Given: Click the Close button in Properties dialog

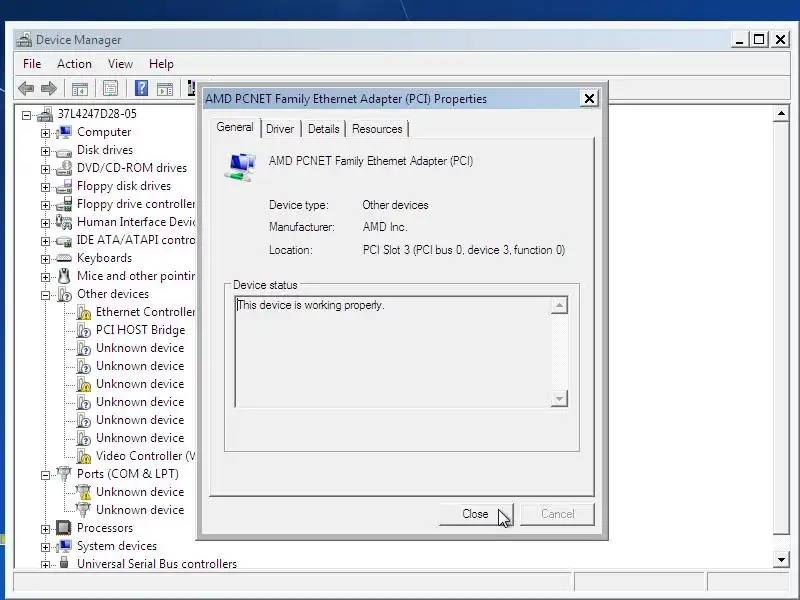Looking at the screenshot, I should [476, 514].
